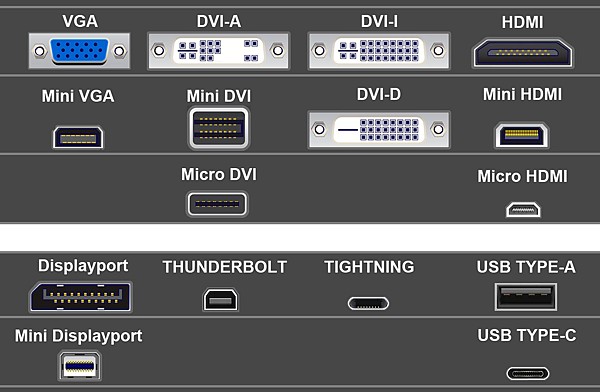Click the DVI-D connector image
The height and width of the screenshot is (392, 600).
tap(379, 130)
